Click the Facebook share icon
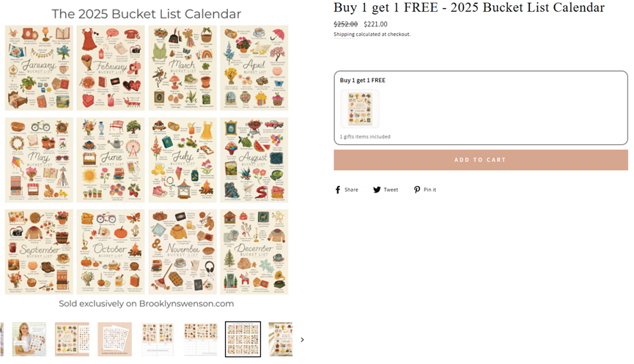The height and width of the screenshot is (364, 634). pos(338,190)
